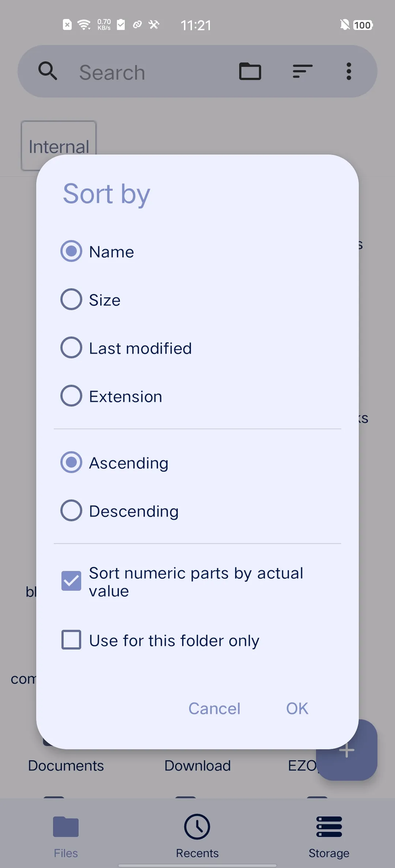Open the three-dot overflow menu

[x=349, y=71]
